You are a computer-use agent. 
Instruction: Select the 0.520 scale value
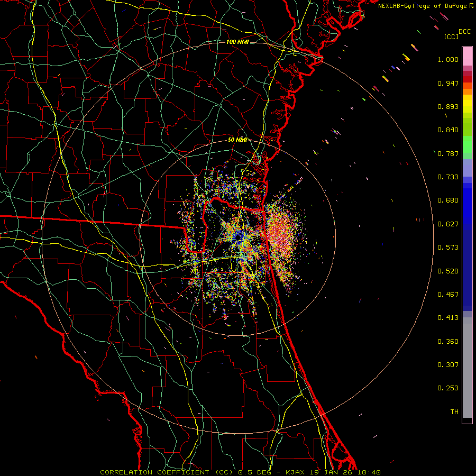click(448, 271)
